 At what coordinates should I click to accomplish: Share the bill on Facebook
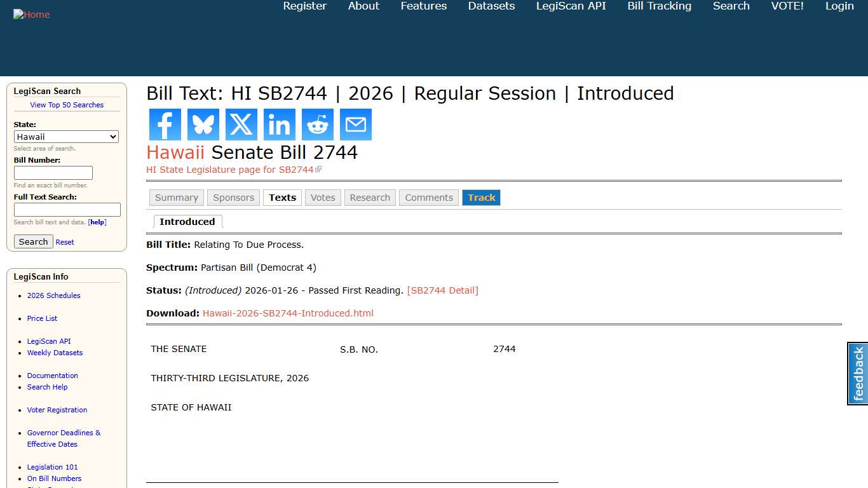pyautogui.click(x=165, y=125)
